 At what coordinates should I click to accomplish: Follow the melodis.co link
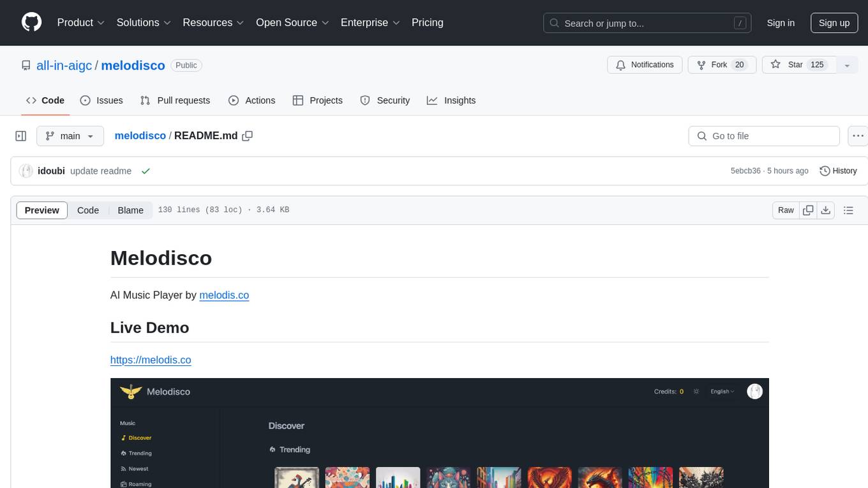[x=224, y=295]
